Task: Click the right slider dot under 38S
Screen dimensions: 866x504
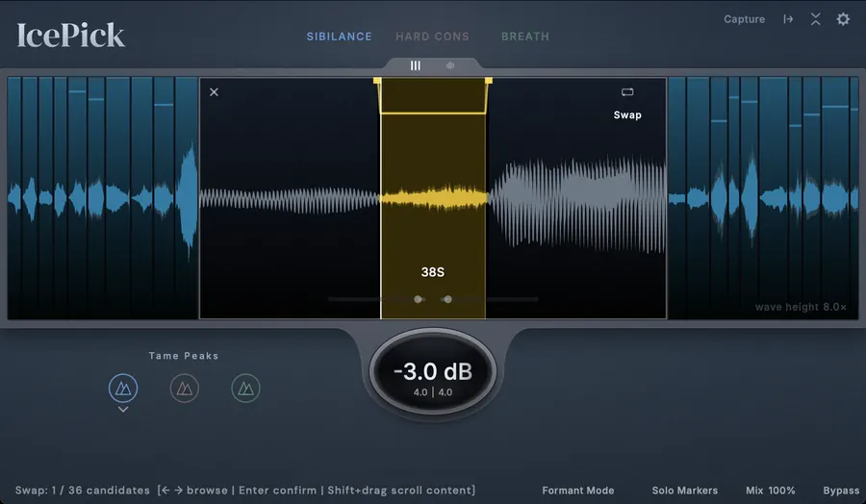Action: point(447,299)
